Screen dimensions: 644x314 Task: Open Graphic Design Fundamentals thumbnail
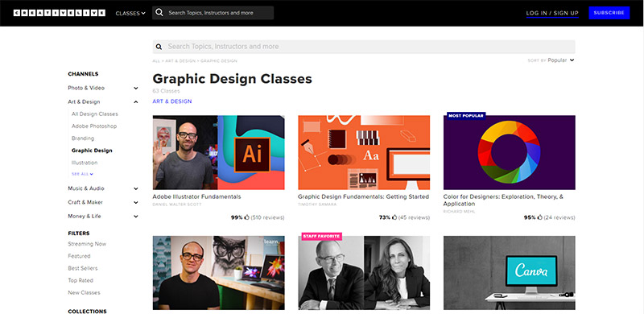(x=364, y=152)
